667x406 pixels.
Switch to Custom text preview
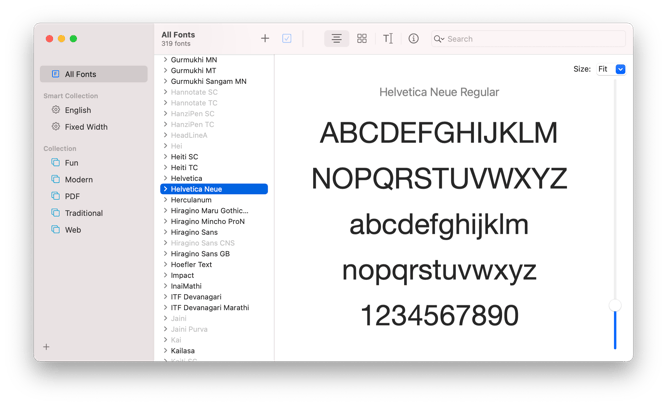(388, 38)
